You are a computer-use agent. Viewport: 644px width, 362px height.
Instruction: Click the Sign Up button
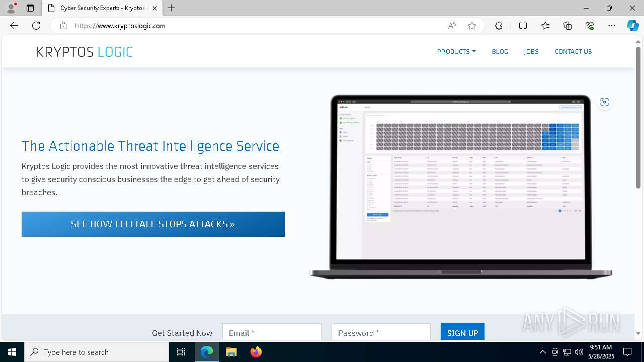(462, 332)
